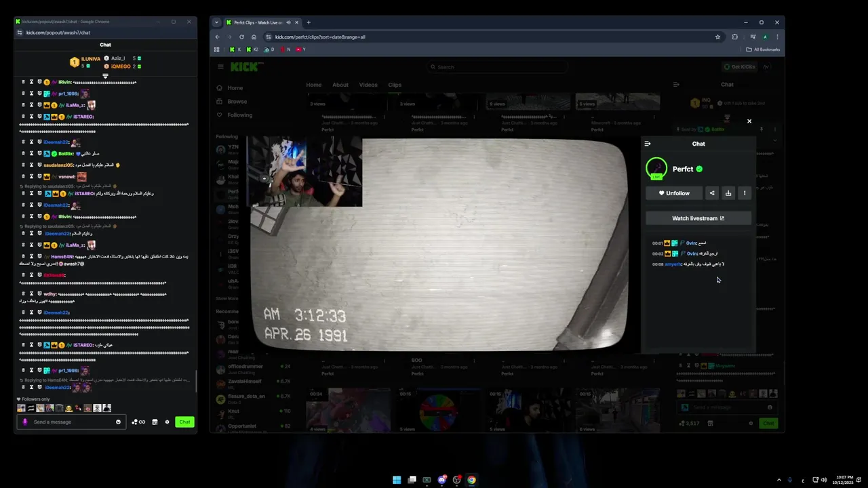Open taskbar volume control
The height and width of the screenshot is (488, 868).
pos(824,480)
